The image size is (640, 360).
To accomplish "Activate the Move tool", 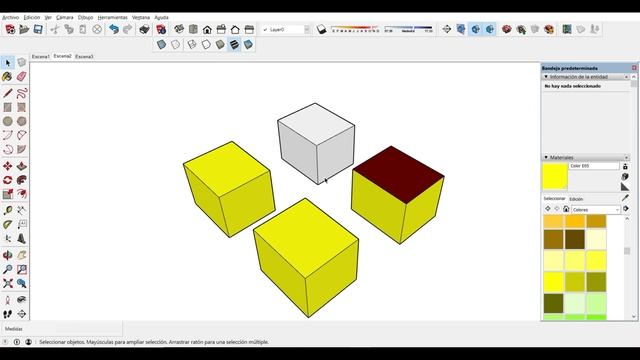I will [x=8, y=166].
